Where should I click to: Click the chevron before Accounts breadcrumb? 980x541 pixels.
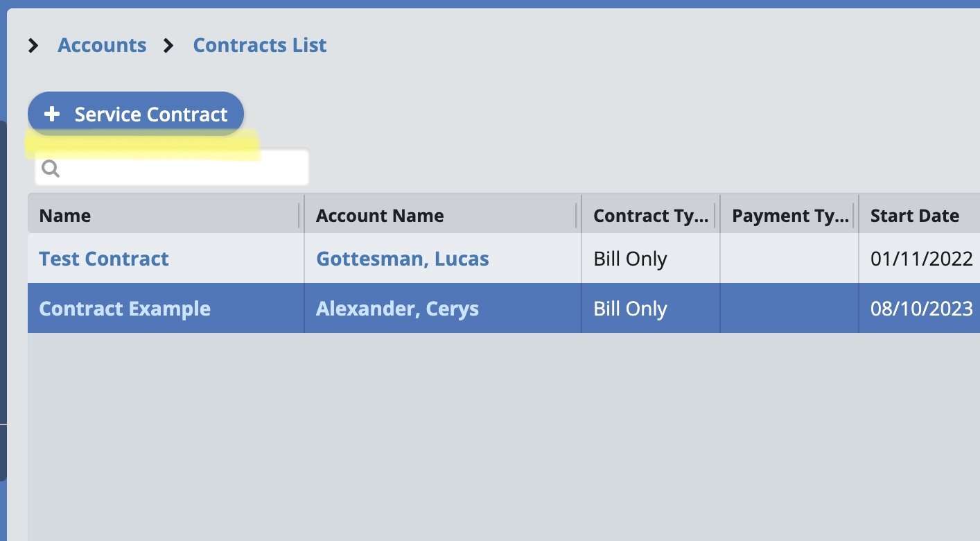[33, 46]
